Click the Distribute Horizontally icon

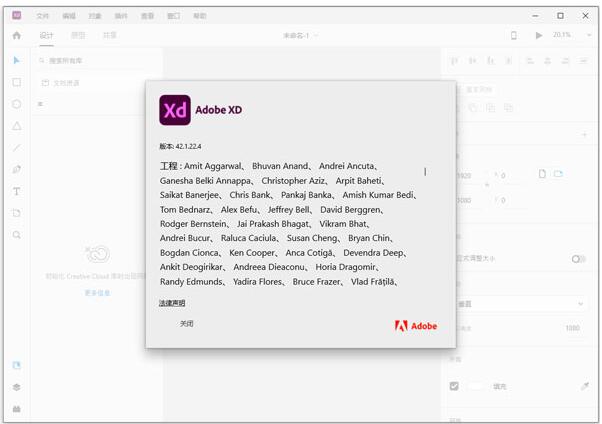pos(584,61)
